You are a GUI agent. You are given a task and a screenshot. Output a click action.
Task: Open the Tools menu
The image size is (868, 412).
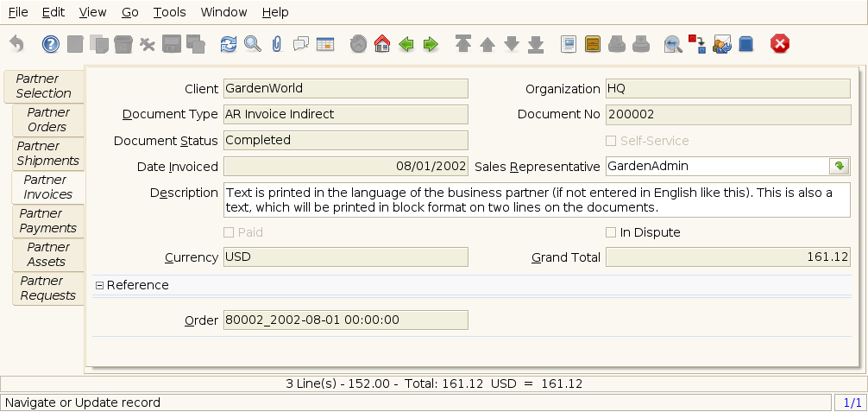pos(169,12)
